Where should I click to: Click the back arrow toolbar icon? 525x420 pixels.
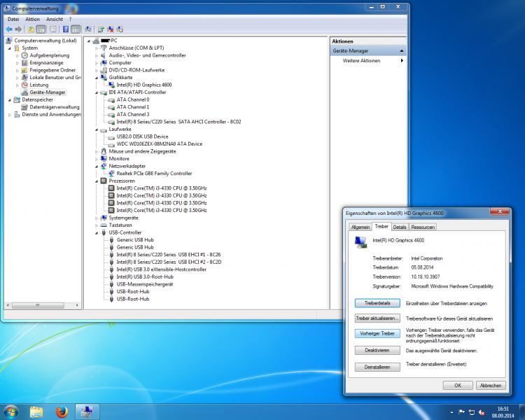9,29
